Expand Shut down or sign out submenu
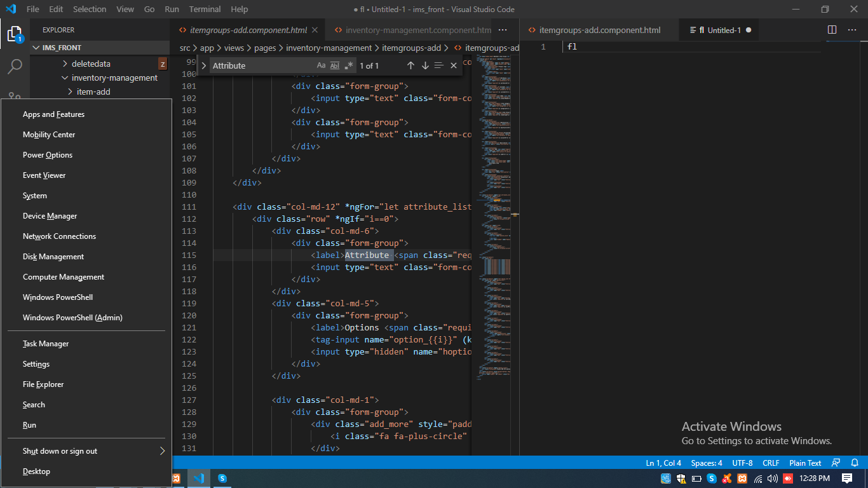Image resolution: width=868 pixels, height=488 pixels. [86, 451]
